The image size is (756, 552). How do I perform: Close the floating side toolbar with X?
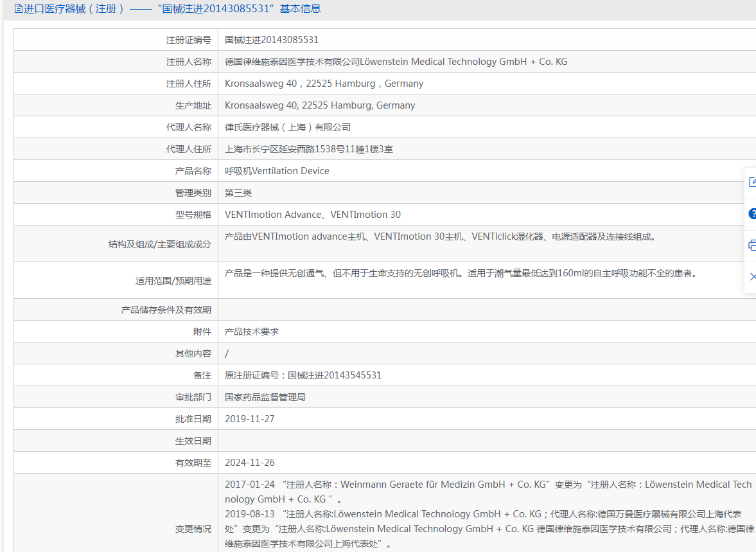tap(752, 276)
